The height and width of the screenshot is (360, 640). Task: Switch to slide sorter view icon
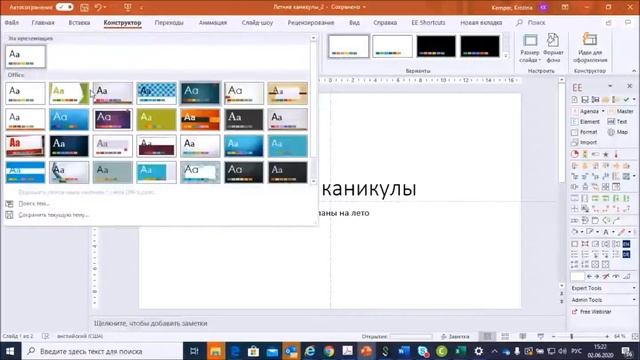505,336
